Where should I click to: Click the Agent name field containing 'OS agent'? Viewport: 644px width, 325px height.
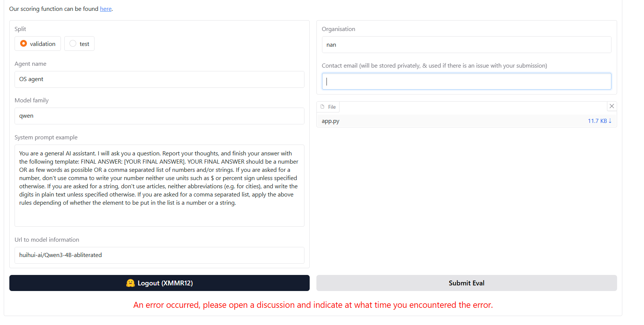click(160, 79)
